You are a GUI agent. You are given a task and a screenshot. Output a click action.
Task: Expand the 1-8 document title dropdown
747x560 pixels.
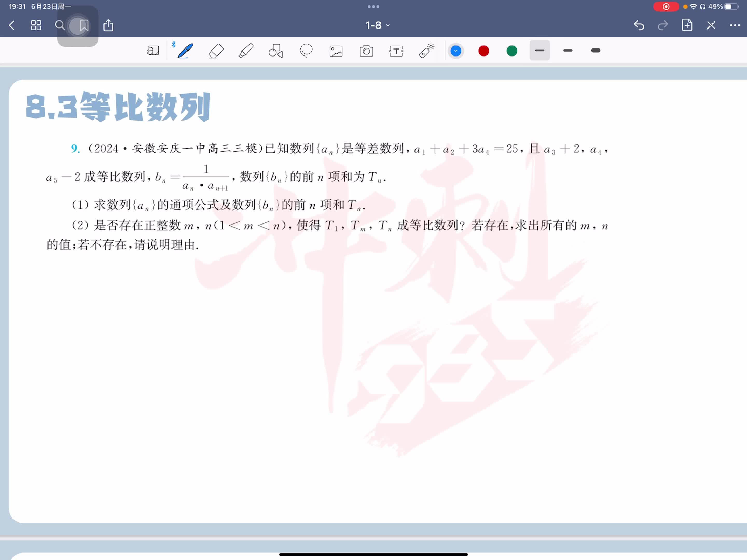[x=377, y=25]
